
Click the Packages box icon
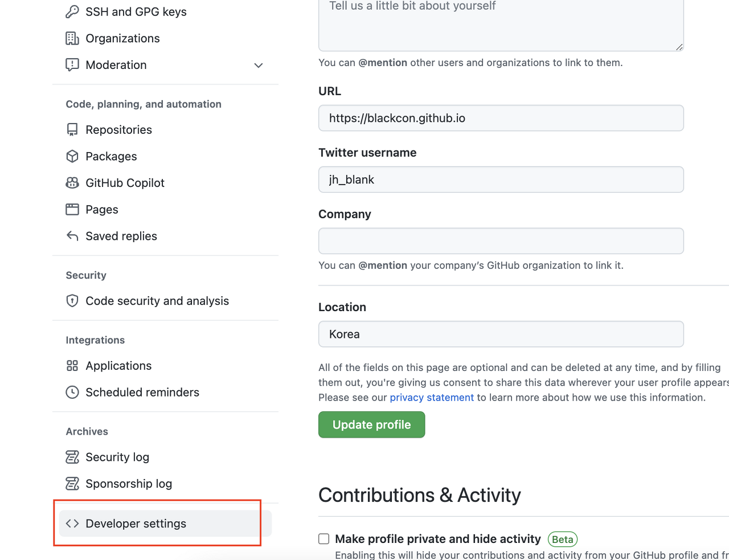(72, 156)
